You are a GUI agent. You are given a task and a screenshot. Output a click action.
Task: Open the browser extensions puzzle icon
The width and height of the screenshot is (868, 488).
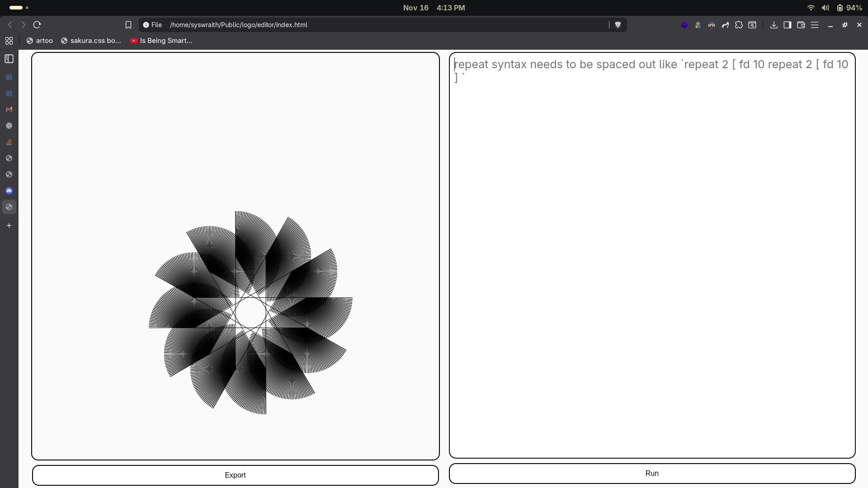739,25
